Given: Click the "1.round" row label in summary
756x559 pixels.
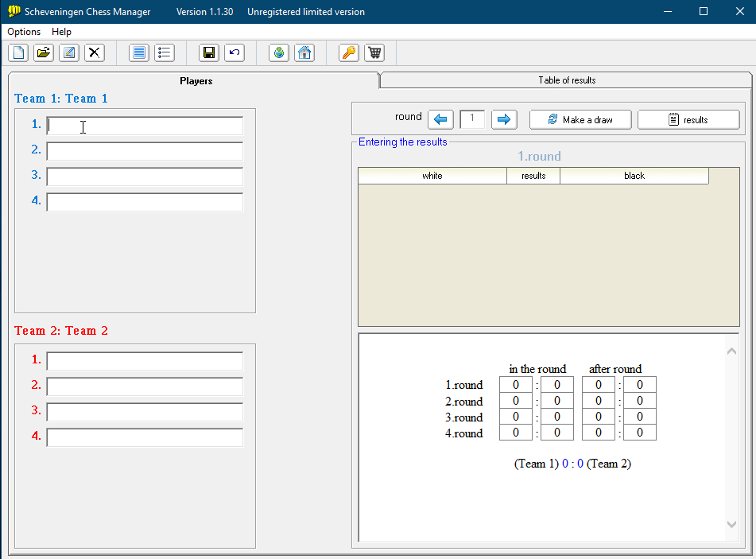Looking at the screenshot, I should click(463, 385).
